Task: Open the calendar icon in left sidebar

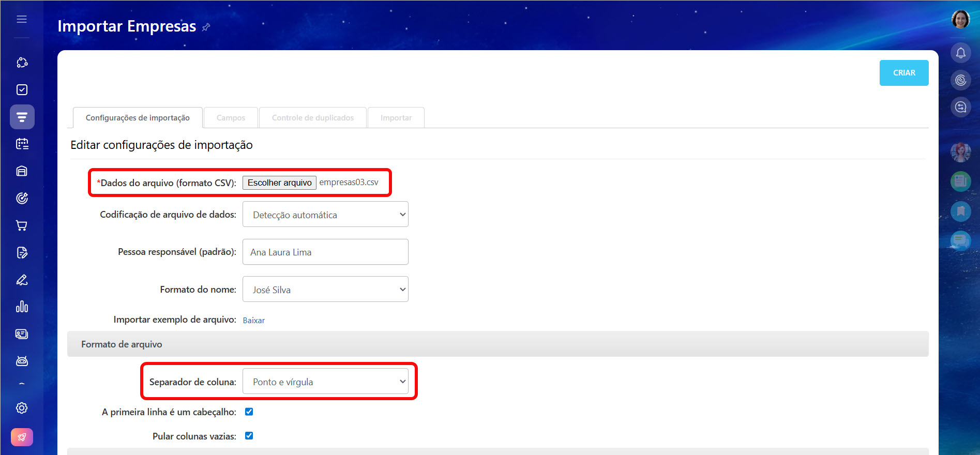Action: tap(22, 144)
